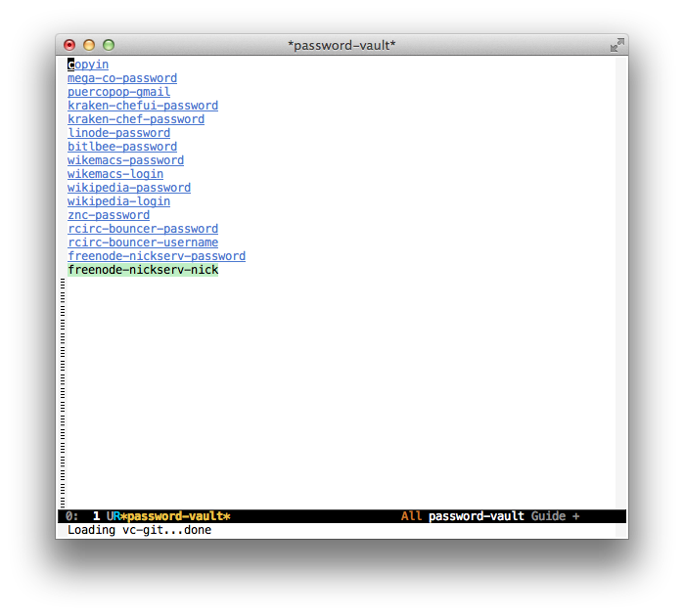Click *password-vault* buffer name in mode line
This screenshot has width=684, height=616.
coord(175,516)
